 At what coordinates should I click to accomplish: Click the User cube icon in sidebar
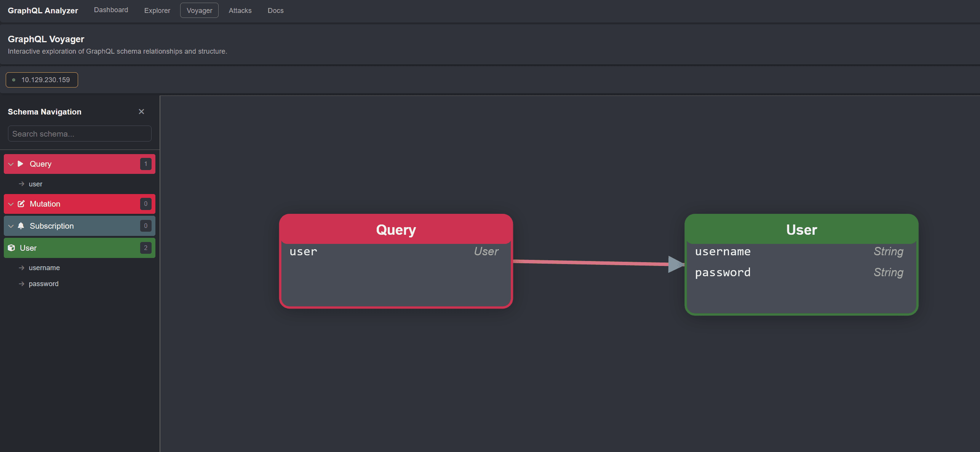(11, 248)
